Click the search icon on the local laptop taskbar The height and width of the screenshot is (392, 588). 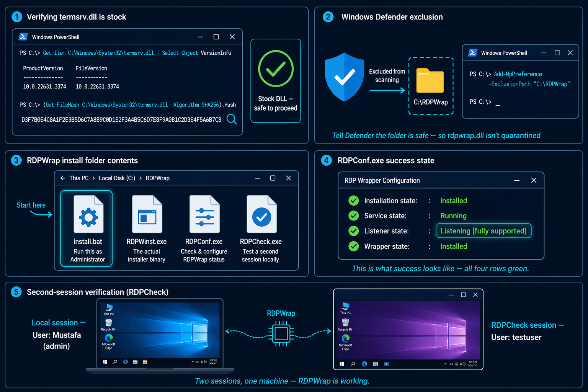pos(115,362)
